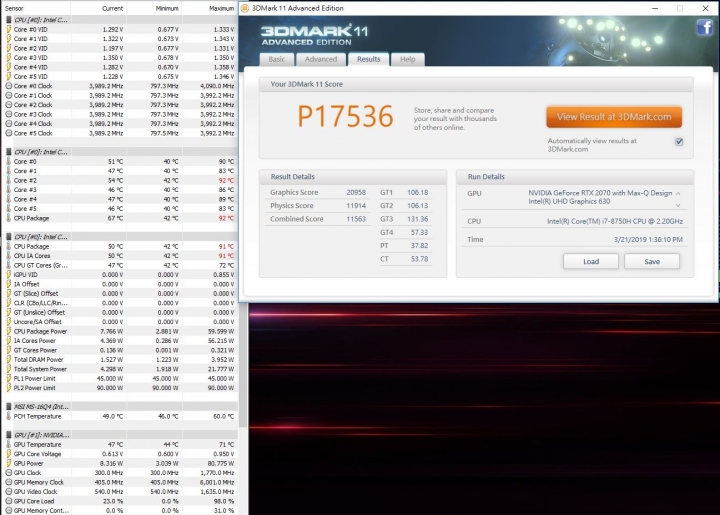Select the Core #3 VID voltage icon
Screen dimensions: 720x515
(x=8, y=57)
